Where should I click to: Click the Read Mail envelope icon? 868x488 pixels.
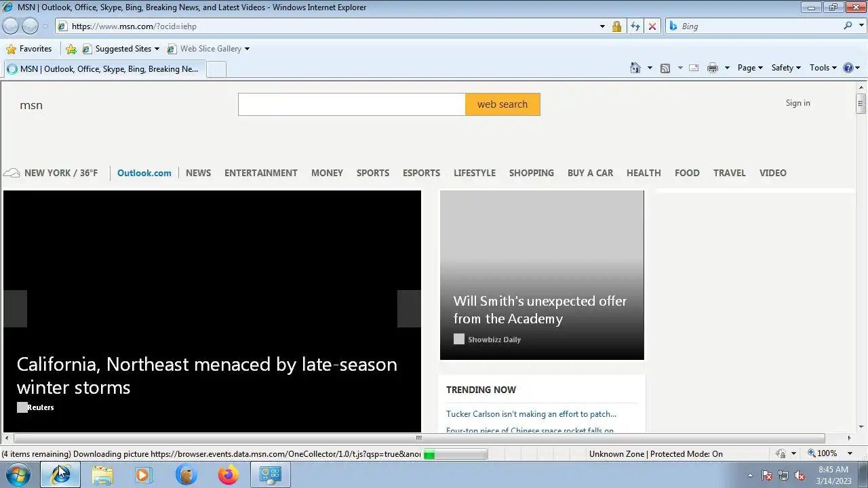[x=694, y=68]
